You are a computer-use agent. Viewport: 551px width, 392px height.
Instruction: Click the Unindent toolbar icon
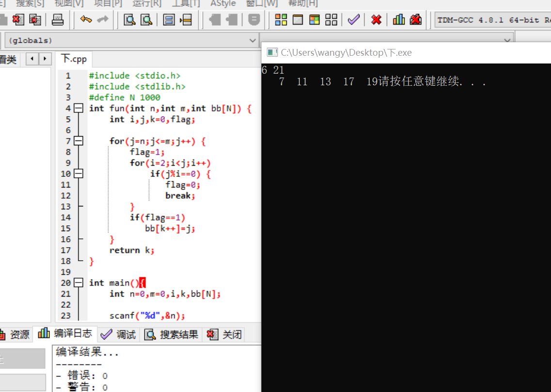pyautogui.click(x=231, y=20)
